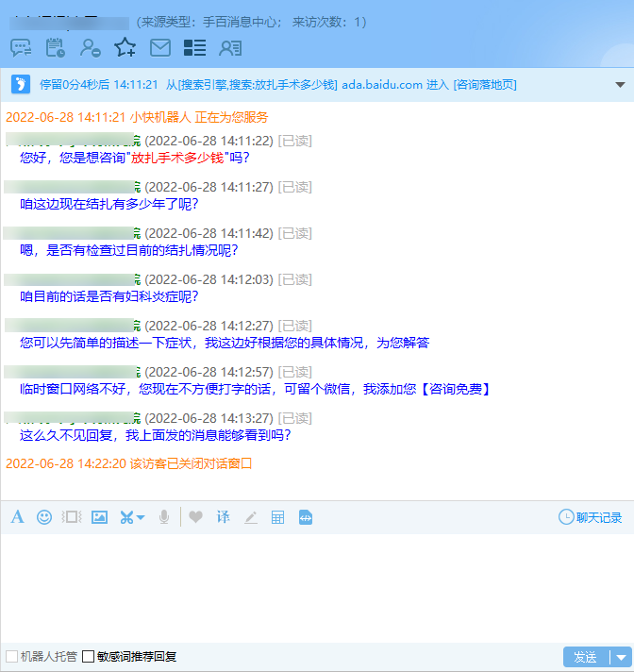The height and width of the screenshot is (672, 634).
Task: Open the font formatting A icon
Action: 17,517
